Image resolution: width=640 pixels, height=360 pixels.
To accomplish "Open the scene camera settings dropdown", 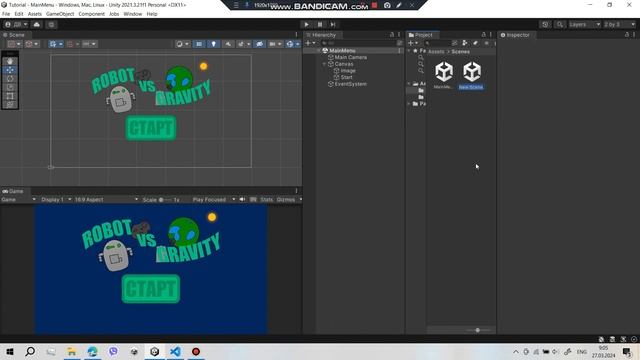I will [275, 44].
